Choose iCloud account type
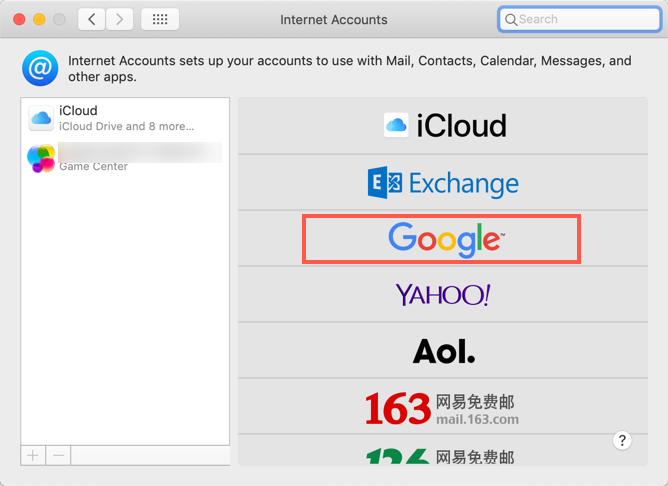This screenshot has height=486, width=668. pyautogui.click(x=443, y=126)
